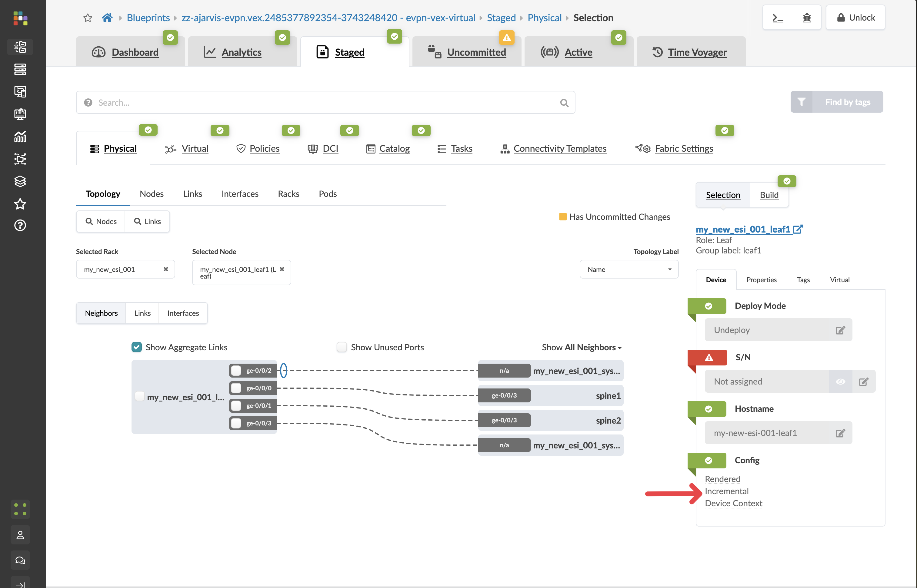The width and height of the screenshot is (917, 588).
Task: Open the Build panel tab
Action: click(x=769, y=195)
